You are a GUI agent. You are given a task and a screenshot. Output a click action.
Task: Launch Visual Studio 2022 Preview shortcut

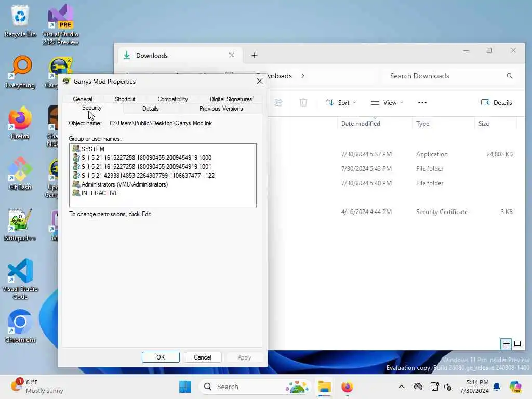(x=60, y=24)
